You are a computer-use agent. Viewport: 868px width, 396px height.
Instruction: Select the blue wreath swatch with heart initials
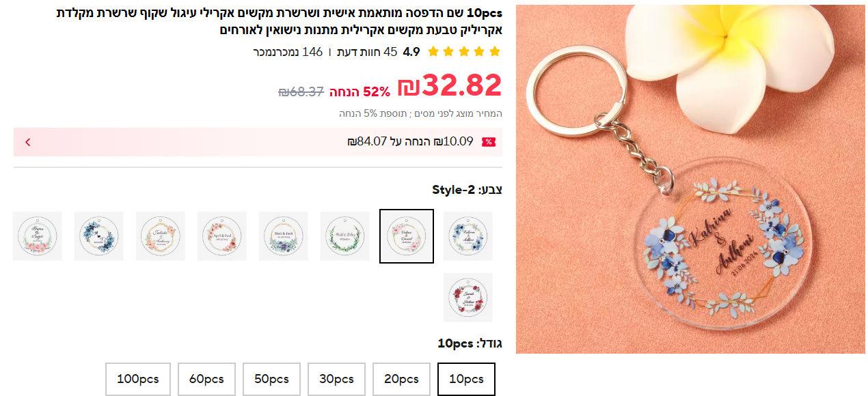99,236
